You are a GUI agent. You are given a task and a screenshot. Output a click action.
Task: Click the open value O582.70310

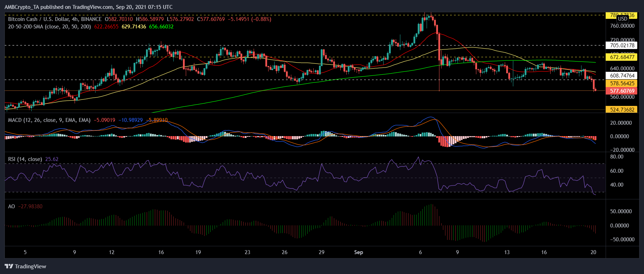pos(119,19)
